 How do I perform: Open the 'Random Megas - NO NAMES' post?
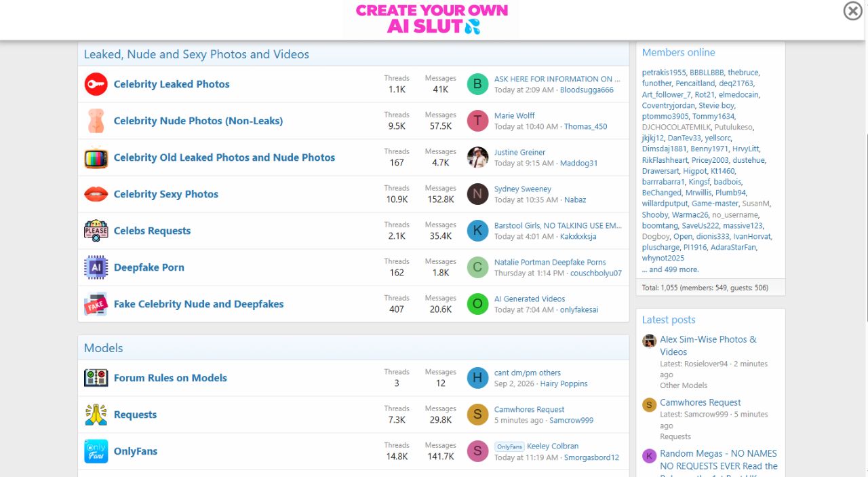719,460
